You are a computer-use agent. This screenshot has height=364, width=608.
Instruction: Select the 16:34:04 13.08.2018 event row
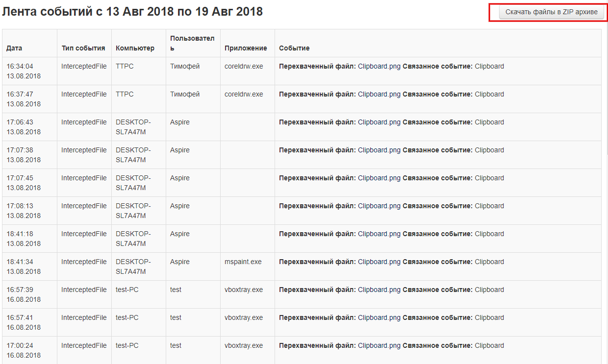point(302,71)
